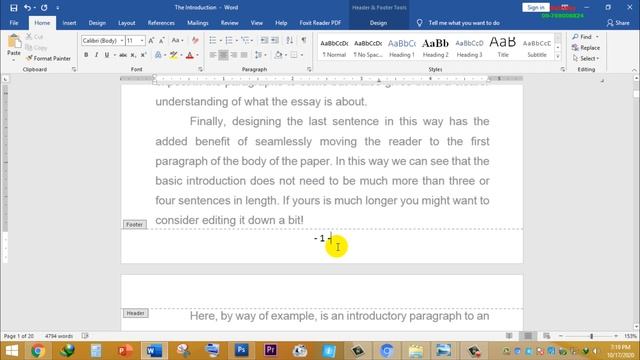The image size is (640, 360).
Task: Open the Paragraph dialog launcher
Action: coord(309,69)
